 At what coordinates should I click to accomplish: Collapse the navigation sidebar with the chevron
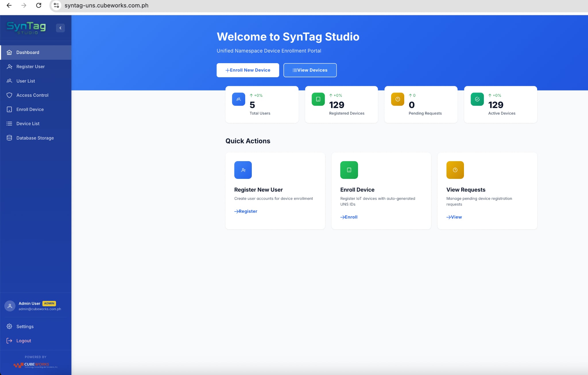pos(61,28)
